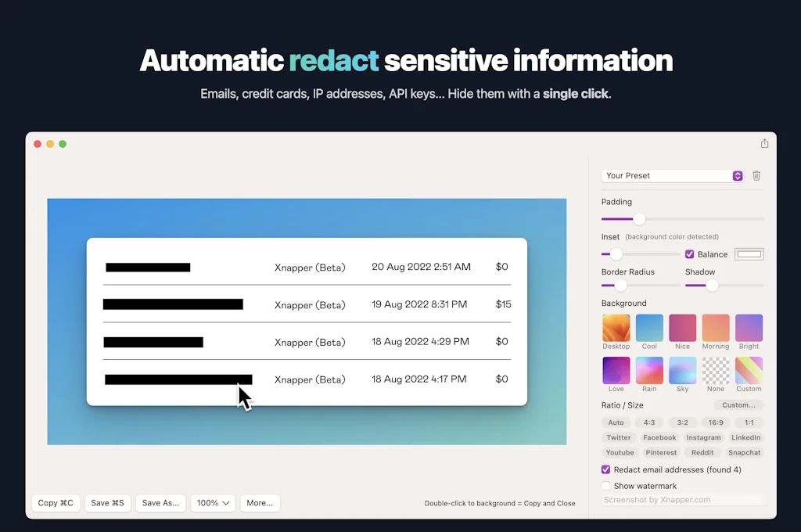Click the Save As... button
This screenshot has height=532, width=801.
tap(160, 503)
